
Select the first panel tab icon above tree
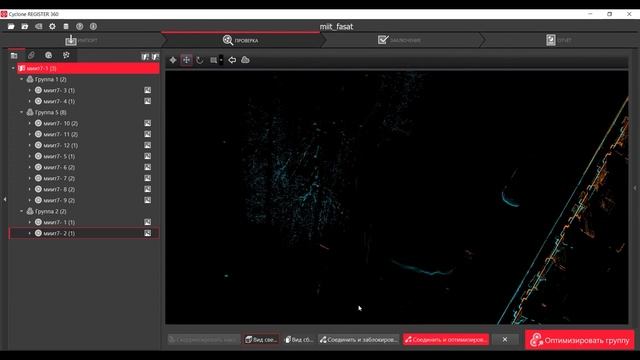[x=14, y=56]
